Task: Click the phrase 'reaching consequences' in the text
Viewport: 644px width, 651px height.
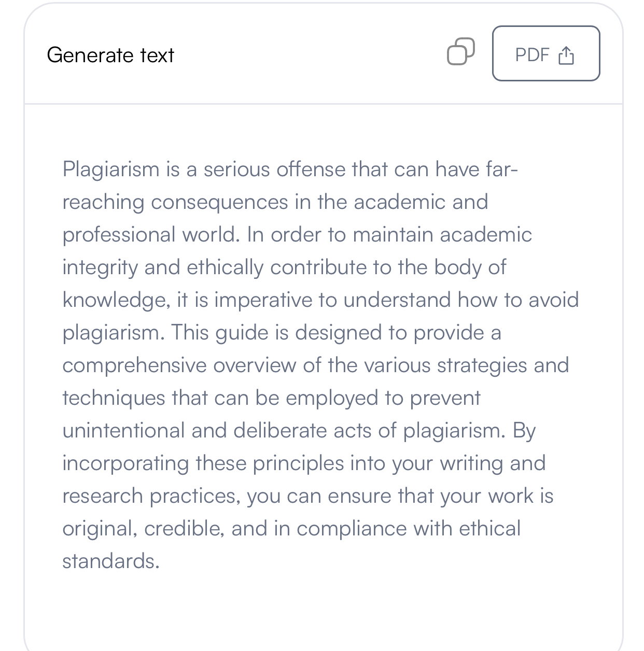Action: (176, 202)
